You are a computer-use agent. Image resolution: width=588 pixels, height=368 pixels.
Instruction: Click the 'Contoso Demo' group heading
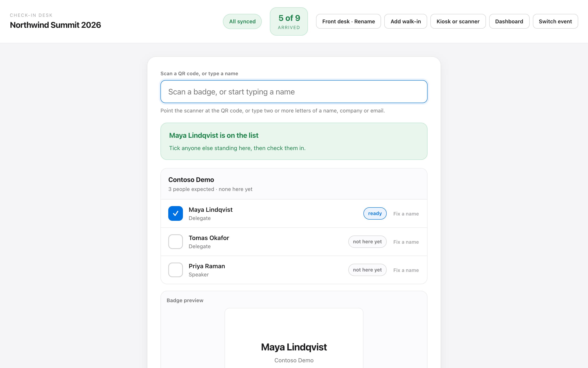(191, 180)
